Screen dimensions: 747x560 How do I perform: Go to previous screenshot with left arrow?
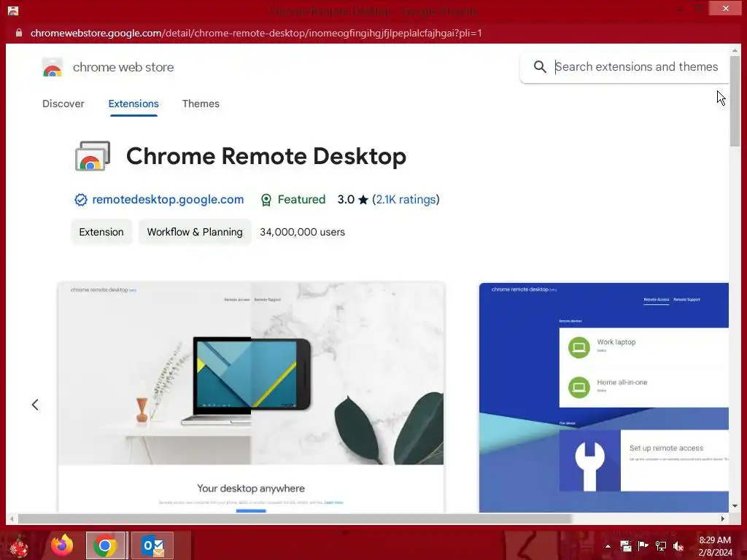35,405
